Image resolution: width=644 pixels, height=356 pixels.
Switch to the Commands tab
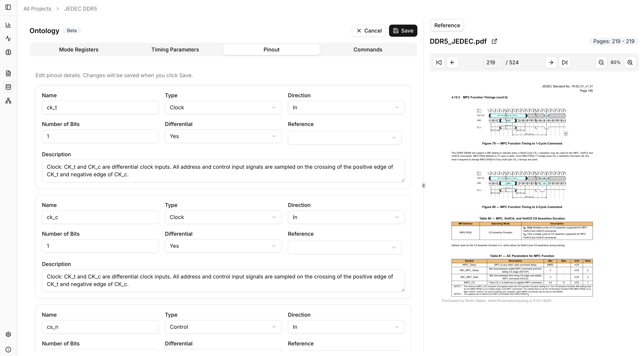368,49
